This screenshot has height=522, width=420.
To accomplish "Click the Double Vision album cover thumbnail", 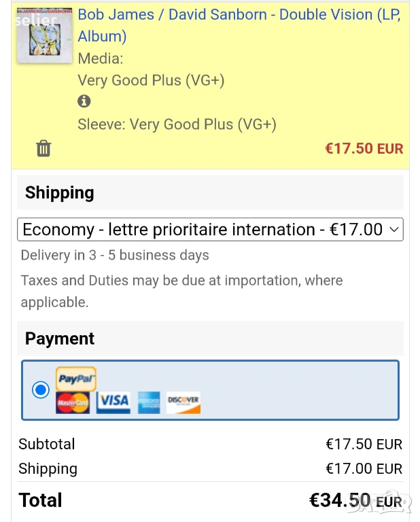I will (45, 33).
